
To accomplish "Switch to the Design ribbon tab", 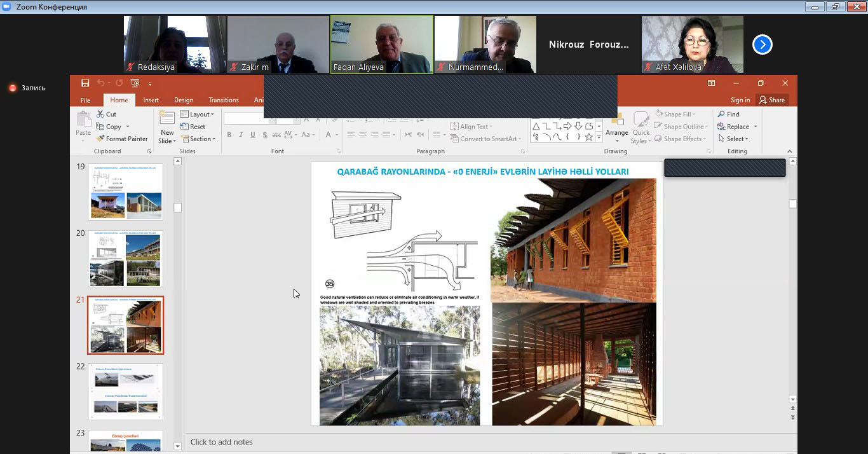I will coord(184,100).
